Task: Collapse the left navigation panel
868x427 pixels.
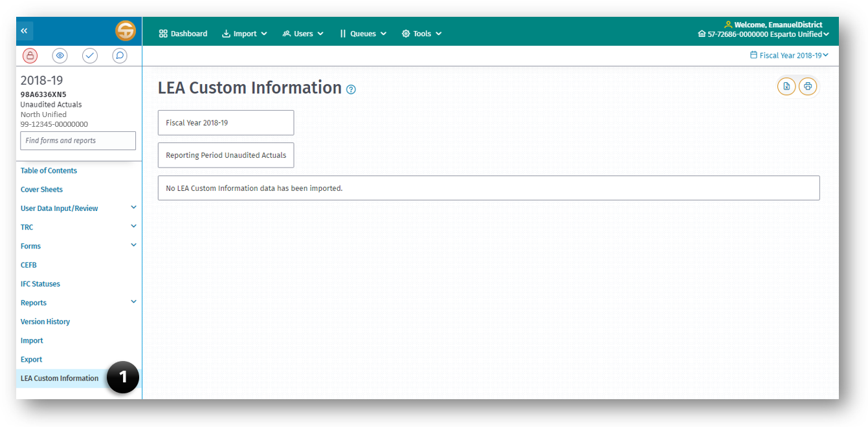Action: pyautogui.click(x=24, y=30)
